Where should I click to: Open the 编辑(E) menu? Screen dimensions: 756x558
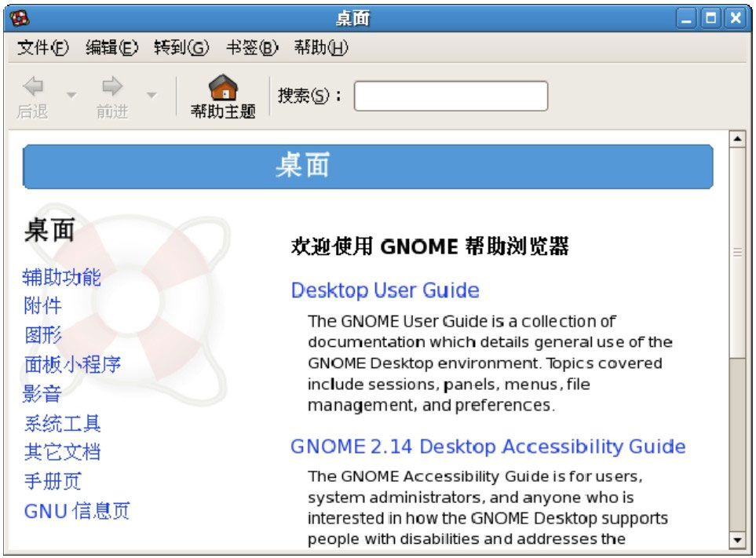[111, 47]
